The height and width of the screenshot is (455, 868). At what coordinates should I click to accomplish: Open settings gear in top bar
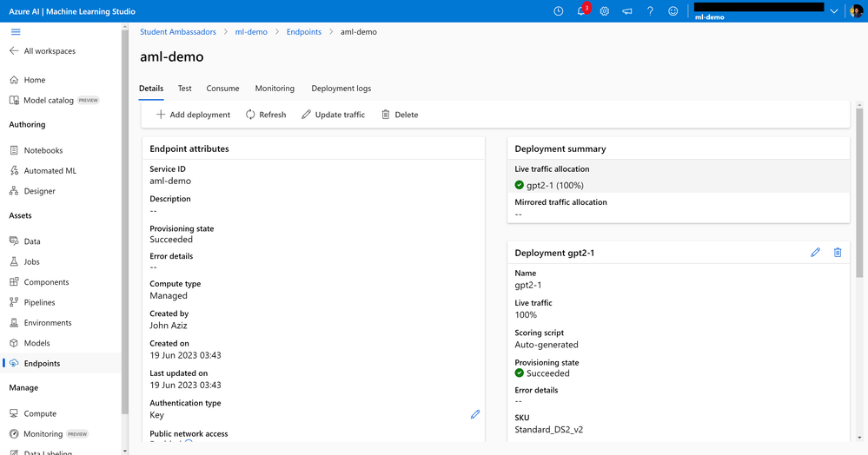pyautogui.click(x=605, y=11)
